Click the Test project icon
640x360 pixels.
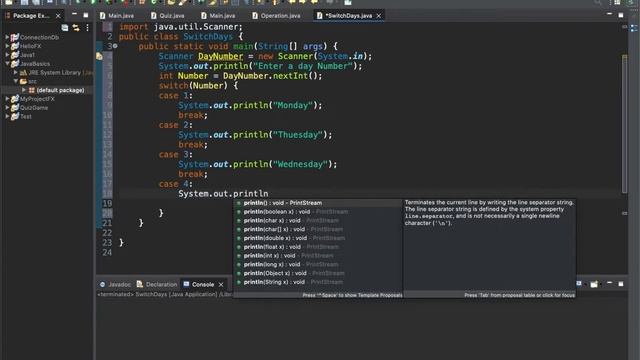(15, 116)
